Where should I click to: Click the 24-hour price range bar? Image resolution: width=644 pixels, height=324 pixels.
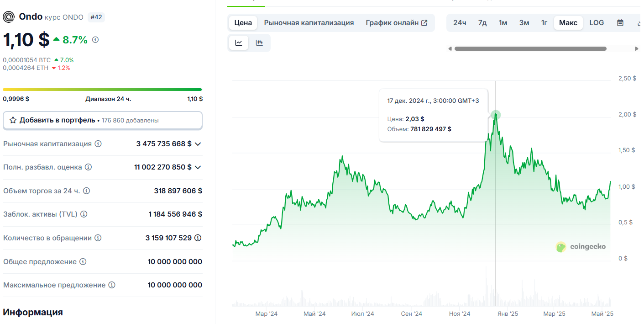point(102,89)
